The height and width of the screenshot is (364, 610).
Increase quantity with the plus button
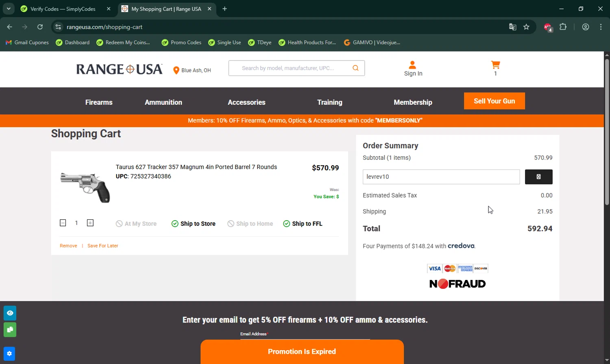90,223
